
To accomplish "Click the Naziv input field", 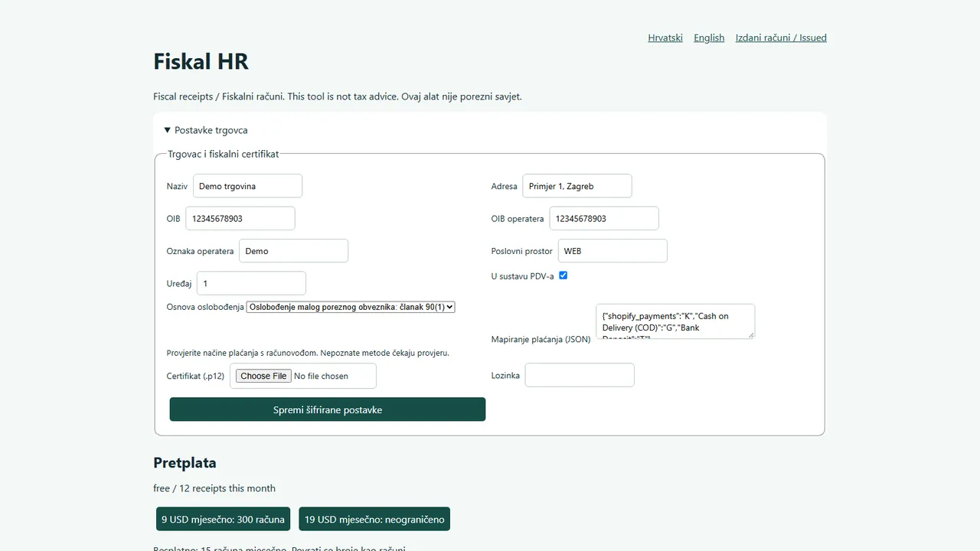I will pyautogui.click(x=247, y=186).
